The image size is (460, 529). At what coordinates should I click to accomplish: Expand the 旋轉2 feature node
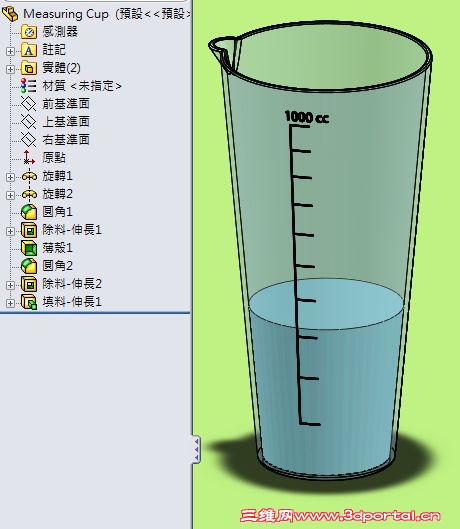pos(10,195)
